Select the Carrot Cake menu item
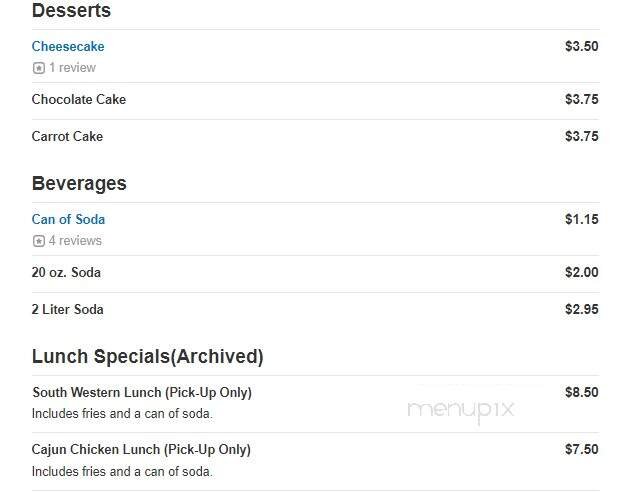 67,137
